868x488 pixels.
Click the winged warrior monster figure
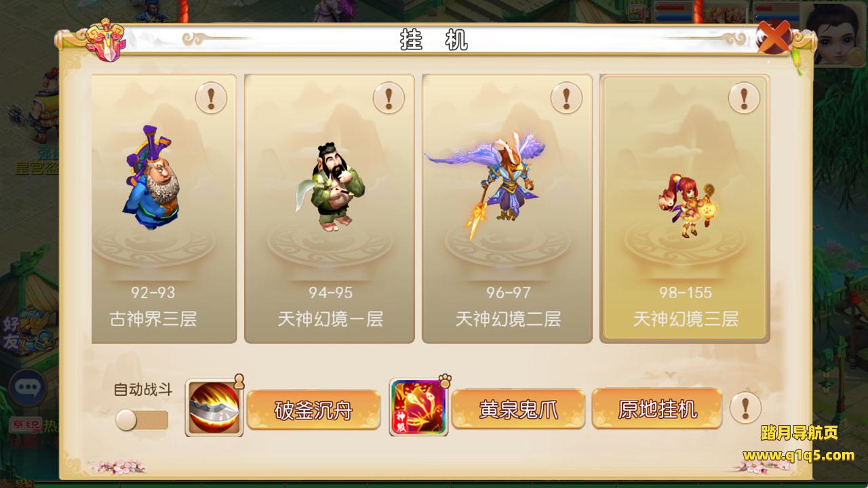(486, 182)
